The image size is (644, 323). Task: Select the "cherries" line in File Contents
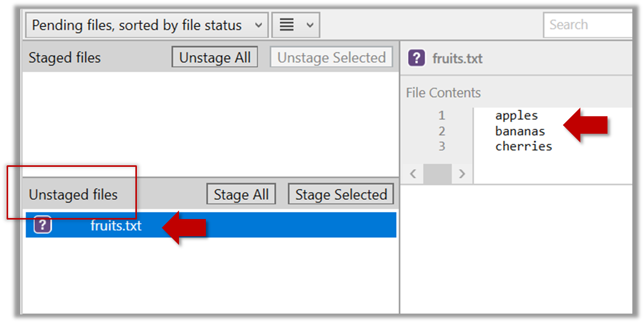(523, 147)
